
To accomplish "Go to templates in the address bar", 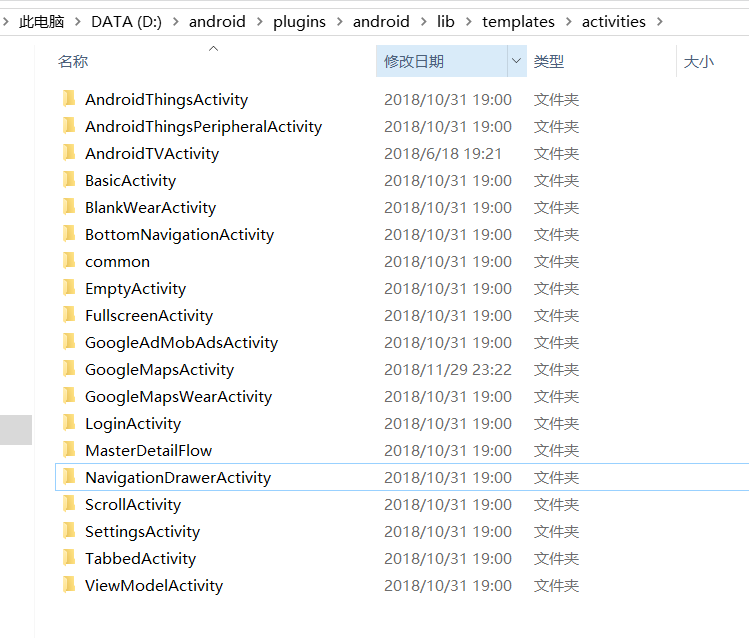I will (x=518, y=22).
